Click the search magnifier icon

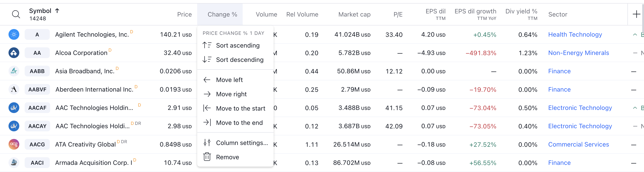[16, 14]
